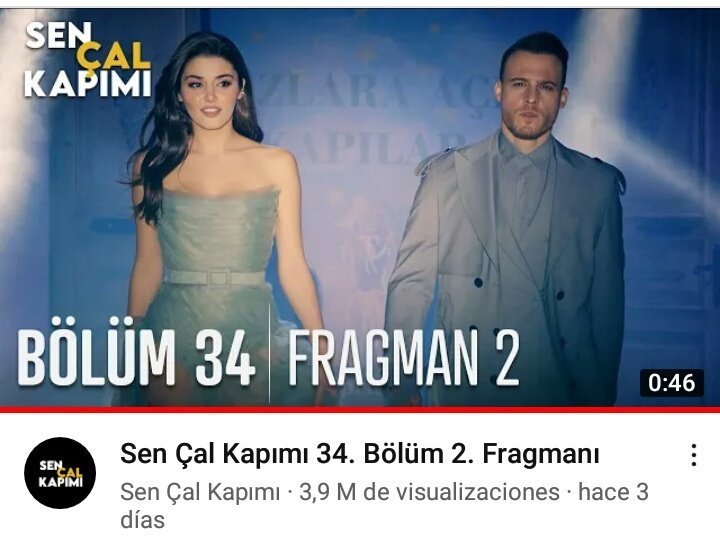This screenshot has width=720, height=544.
Task: Click the 3,9 M de visualizaciones text
Action: pos(429,492)
